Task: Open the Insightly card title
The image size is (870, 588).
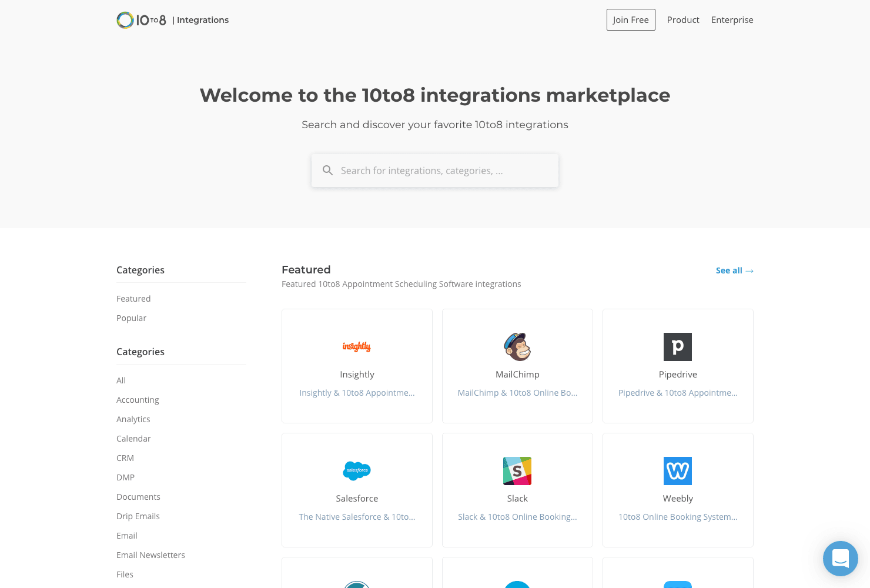Action: click(357, 375)
